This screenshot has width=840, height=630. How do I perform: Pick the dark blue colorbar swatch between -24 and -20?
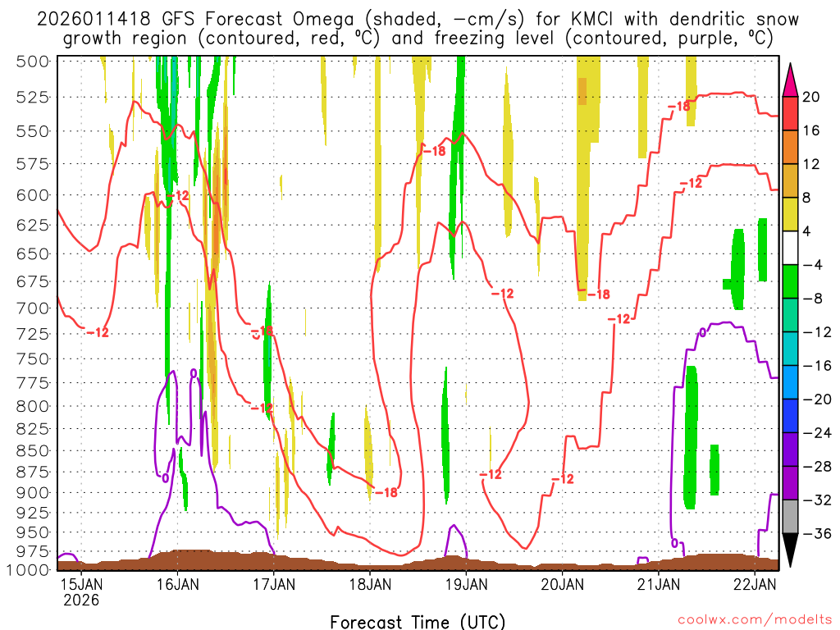(x=790, y=416)
